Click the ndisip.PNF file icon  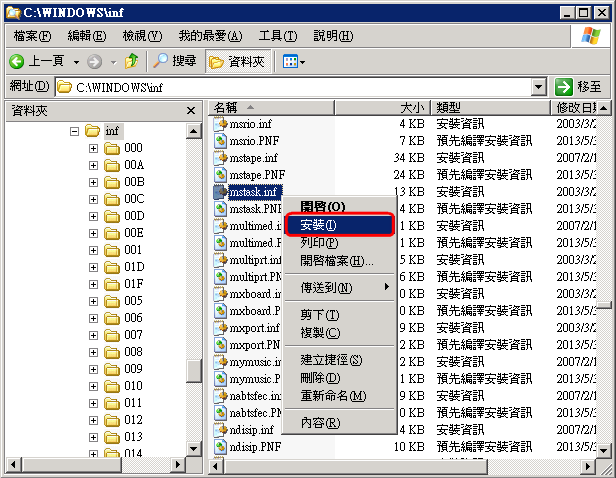coord(220,447)
